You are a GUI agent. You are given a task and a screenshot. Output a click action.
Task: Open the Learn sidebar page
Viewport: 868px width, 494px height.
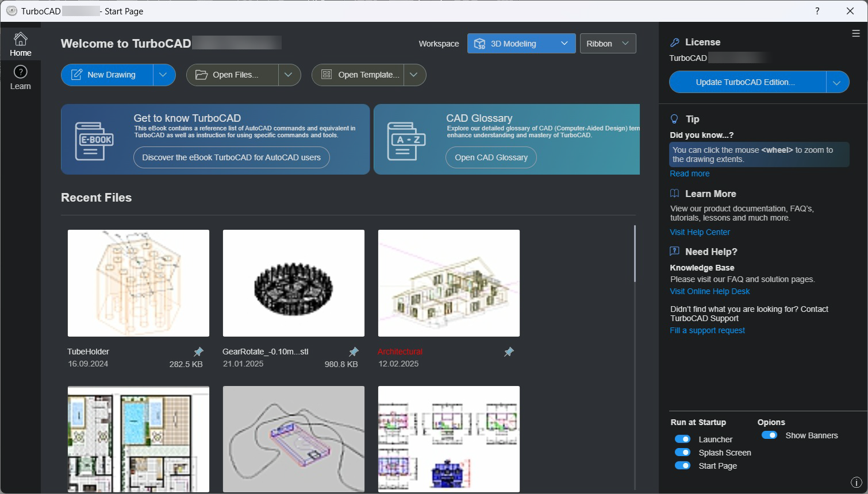coord(20,78)
